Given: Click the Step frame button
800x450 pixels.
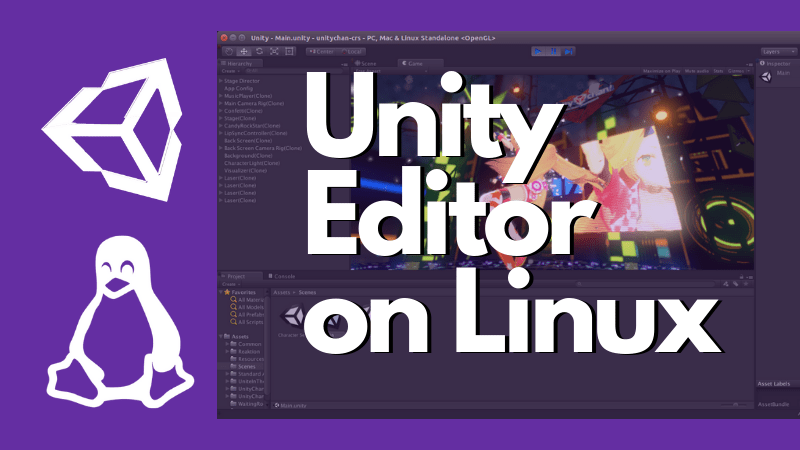Looking at the screenshot, I should [x=568, y=50].
